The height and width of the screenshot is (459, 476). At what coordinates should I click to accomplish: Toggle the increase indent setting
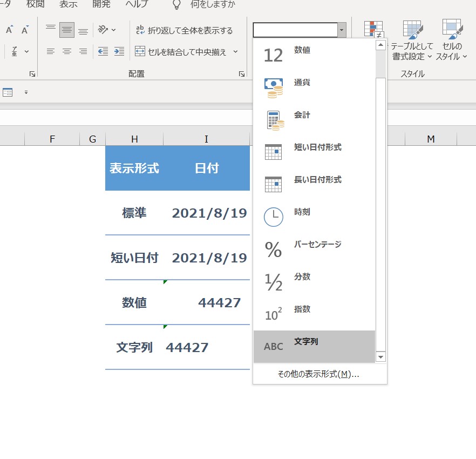tap(120, 51)
